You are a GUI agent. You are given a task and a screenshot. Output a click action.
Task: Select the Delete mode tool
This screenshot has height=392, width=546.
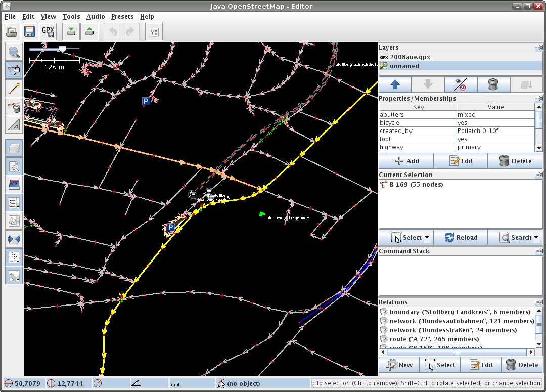point(14,107)
